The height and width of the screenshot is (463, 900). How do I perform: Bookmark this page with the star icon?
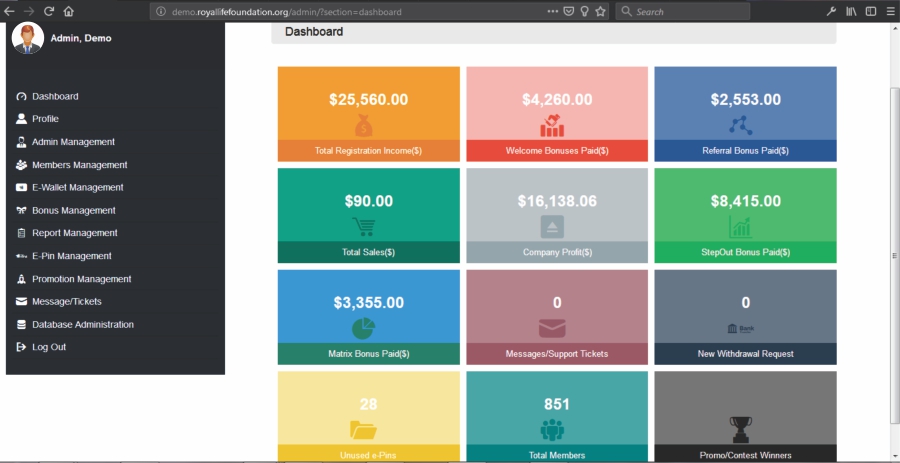click(600, 12)
